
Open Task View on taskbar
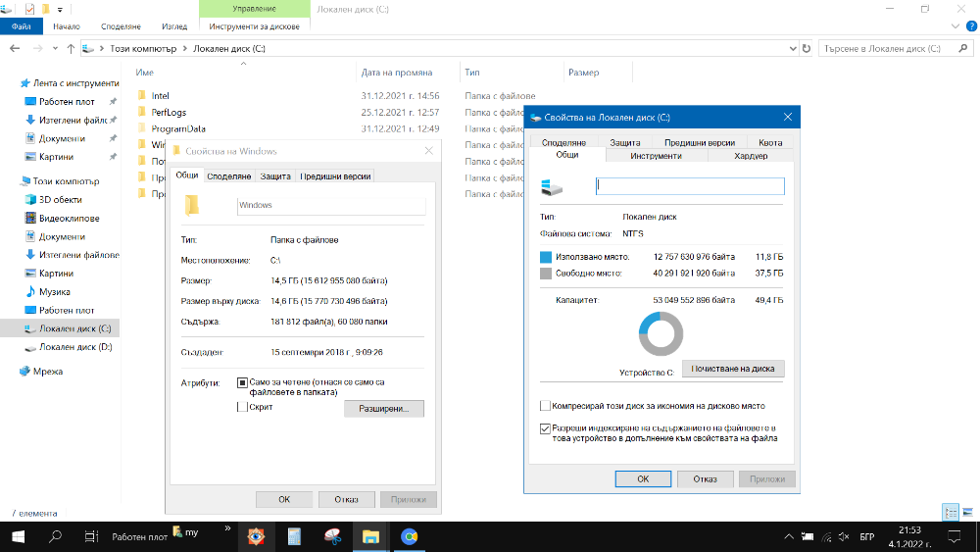[91, 536]
